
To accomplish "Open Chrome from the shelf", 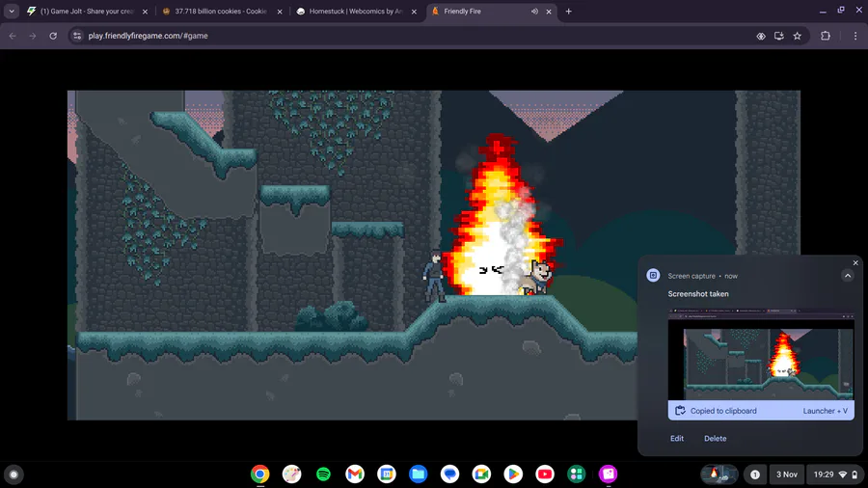I will (260, 474).
